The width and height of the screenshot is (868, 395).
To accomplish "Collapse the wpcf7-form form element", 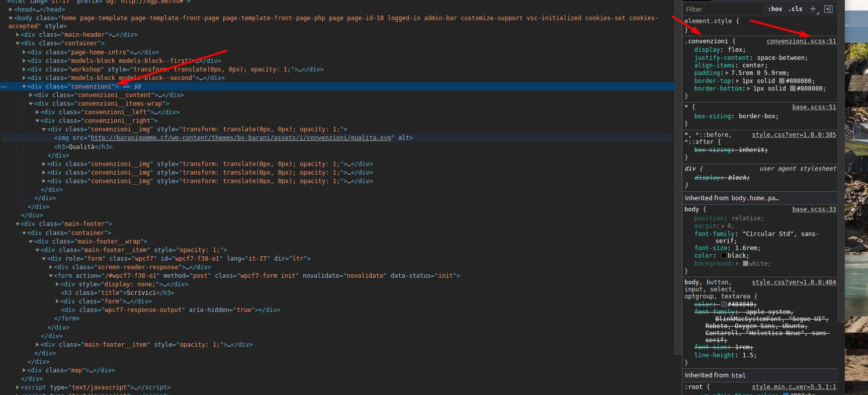I will pos(51,276).
